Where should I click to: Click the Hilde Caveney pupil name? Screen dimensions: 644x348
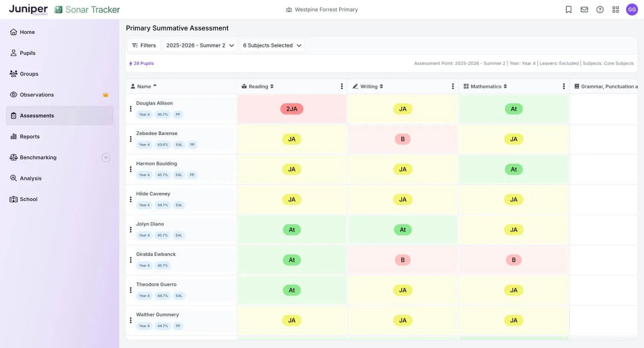[153, 194]
